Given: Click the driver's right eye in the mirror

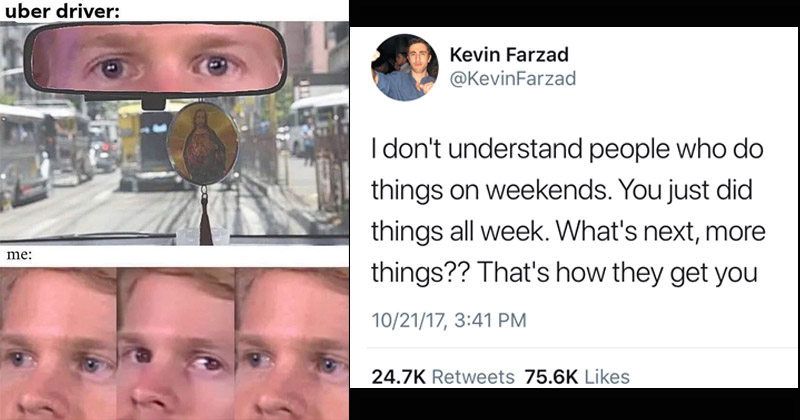Looking at the screenshot, I should 219,66.
